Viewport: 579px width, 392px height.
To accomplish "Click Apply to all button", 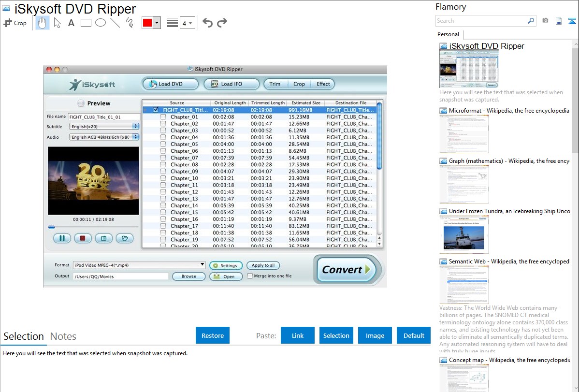I will click(x=263, y=265).
